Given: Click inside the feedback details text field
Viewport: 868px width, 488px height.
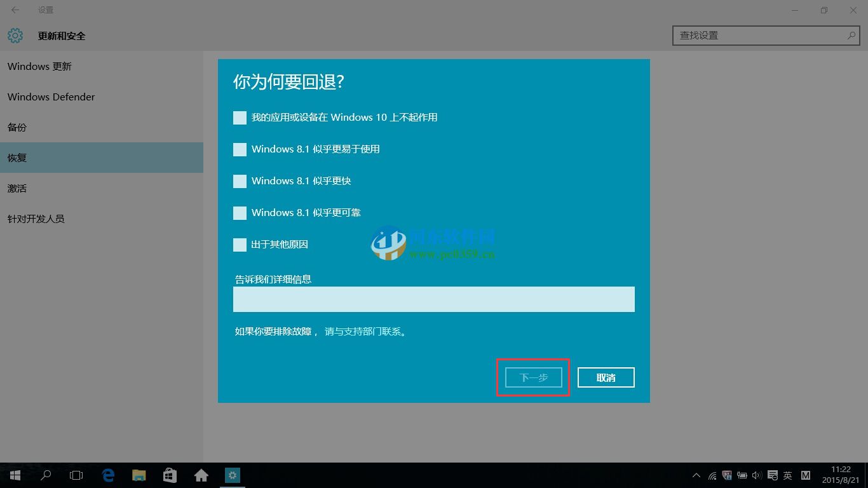Looking at the screenshot, I should click(x=434, y=299).
